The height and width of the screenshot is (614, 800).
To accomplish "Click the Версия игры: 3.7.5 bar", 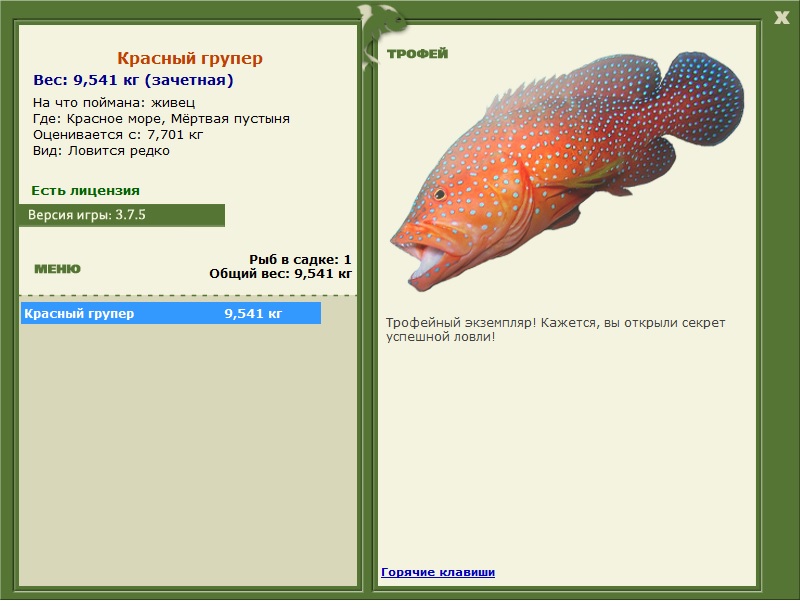I will click(122, 215).
